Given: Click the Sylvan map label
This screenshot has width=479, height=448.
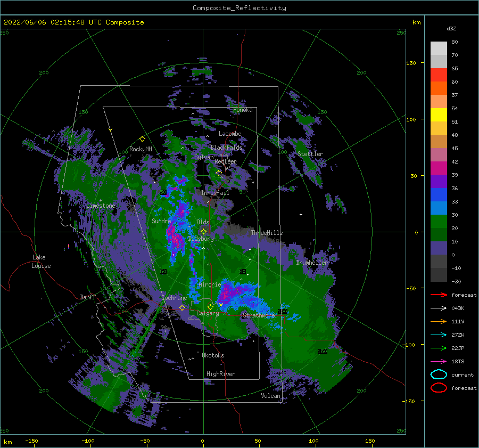Looking at the screenshot, I should point(204,157).
